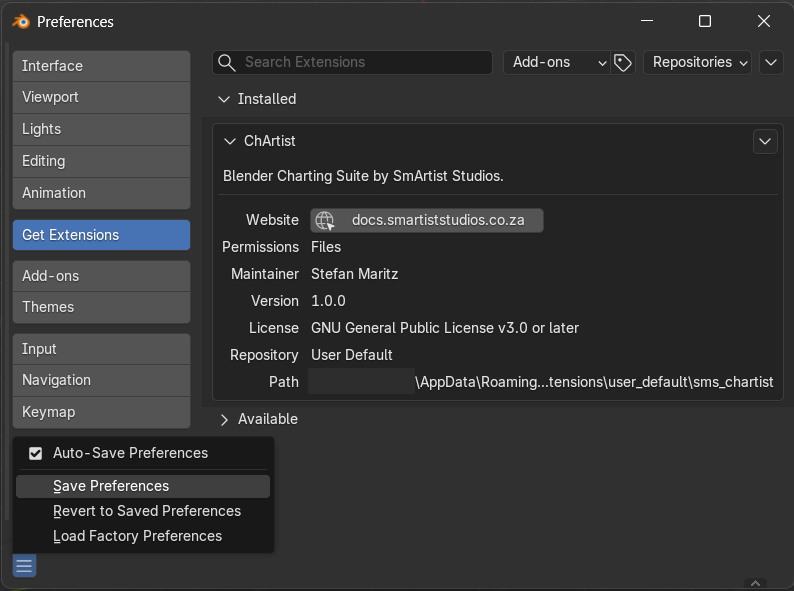794x591 pixels.
Task: Open the ChArtist options chevron dropdown
Action: point(765,141)
